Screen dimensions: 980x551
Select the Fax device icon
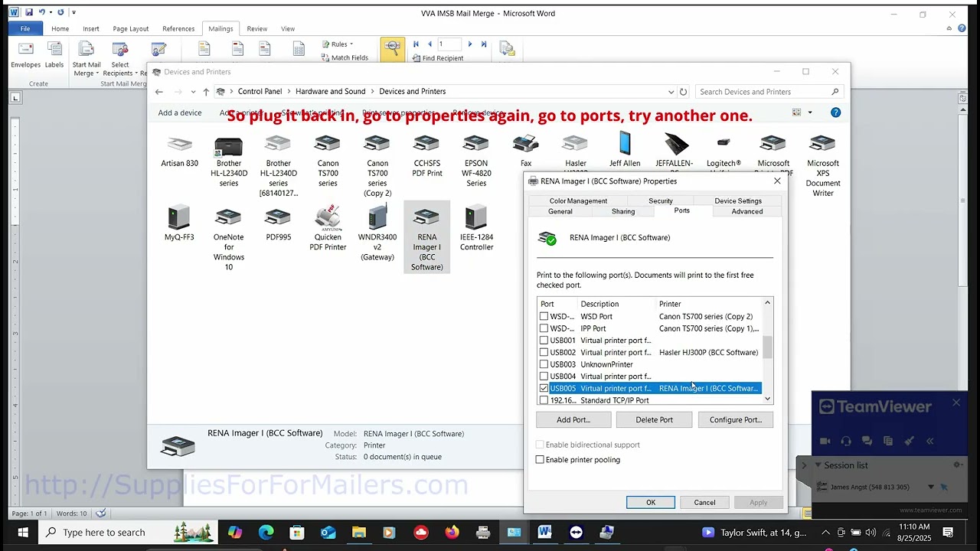click(525, 145)
